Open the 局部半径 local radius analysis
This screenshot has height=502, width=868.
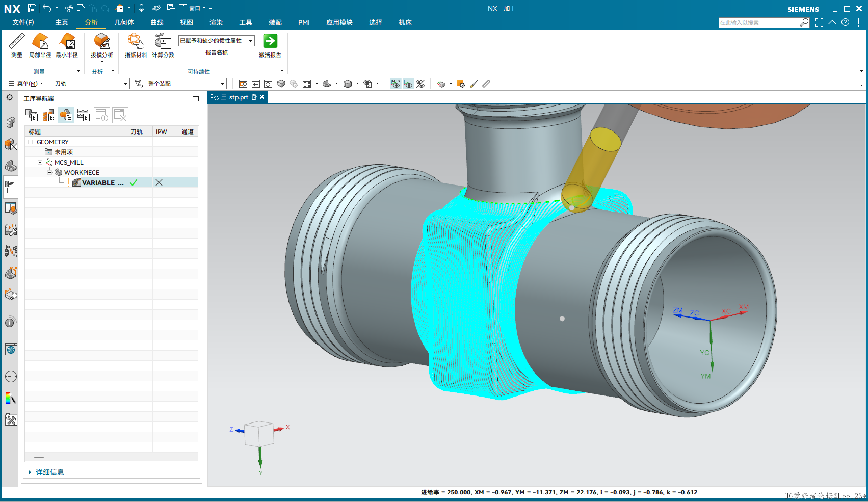40,45
